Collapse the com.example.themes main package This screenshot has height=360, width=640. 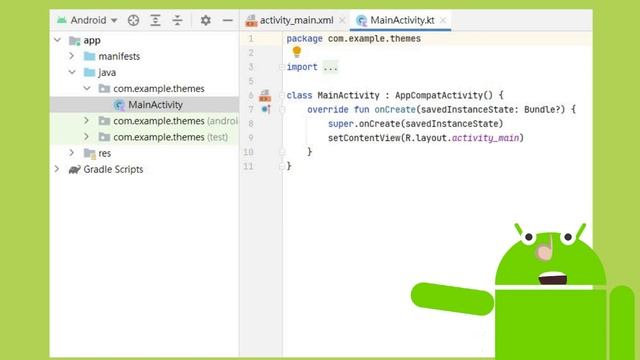pyautogui.click(x=87, y=88)
